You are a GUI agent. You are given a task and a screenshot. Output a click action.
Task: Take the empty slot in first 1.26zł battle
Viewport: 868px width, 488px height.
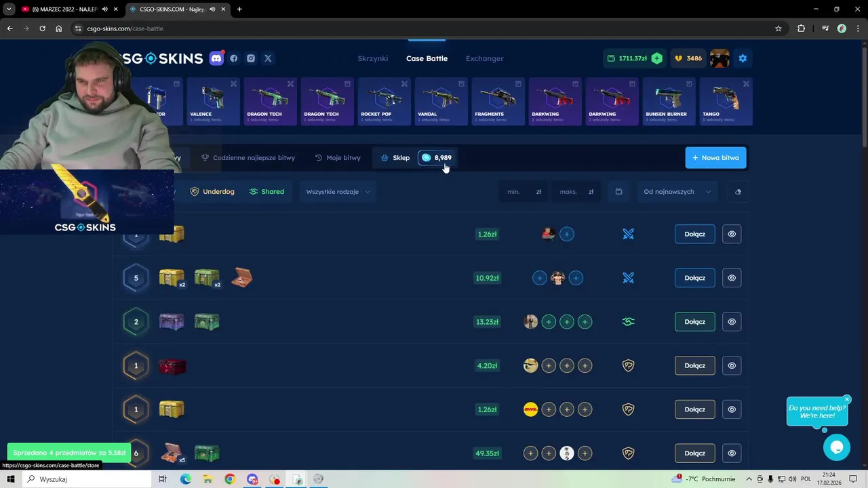pyautogui.click(x=567, y=234)
